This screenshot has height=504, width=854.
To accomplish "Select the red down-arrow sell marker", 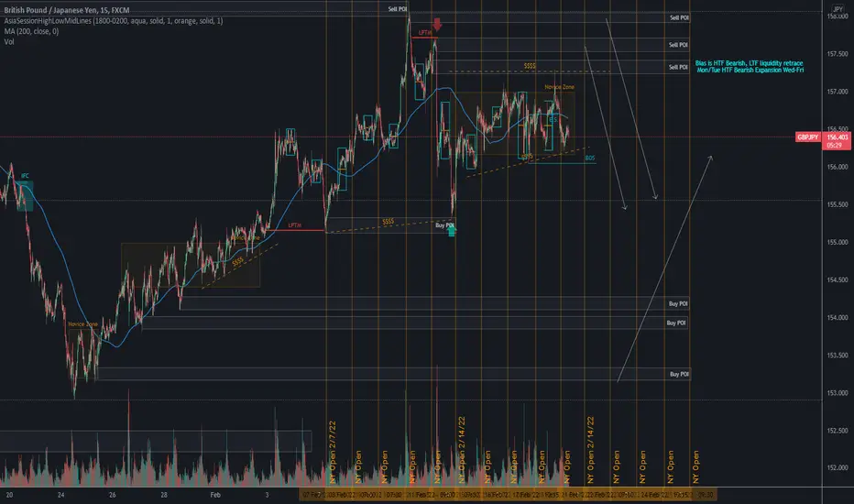I will tap(437, 25).
